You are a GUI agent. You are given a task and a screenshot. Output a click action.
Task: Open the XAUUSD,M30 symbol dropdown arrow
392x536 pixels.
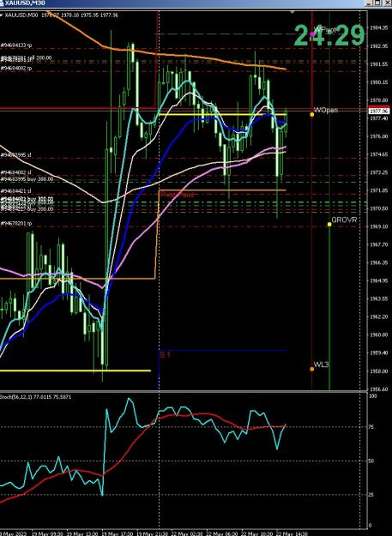click(x=1, y=15)
